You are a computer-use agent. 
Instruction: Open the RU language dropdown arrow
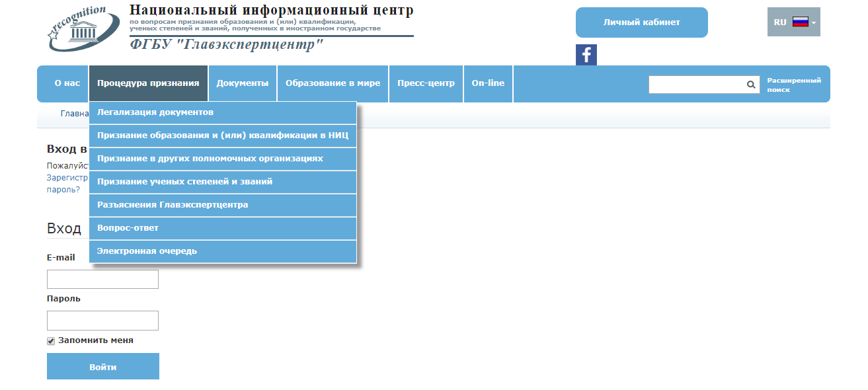814,22
